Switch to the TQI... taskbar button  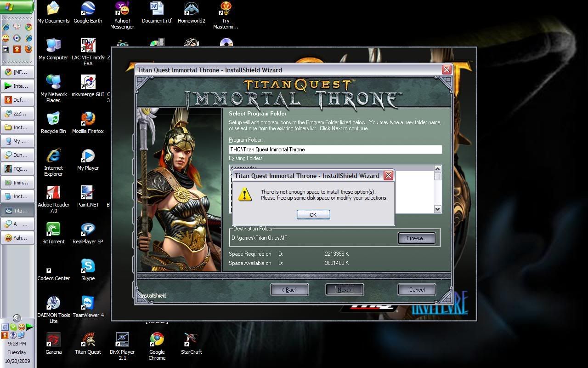pyautogui.click(x=17, y=169)
